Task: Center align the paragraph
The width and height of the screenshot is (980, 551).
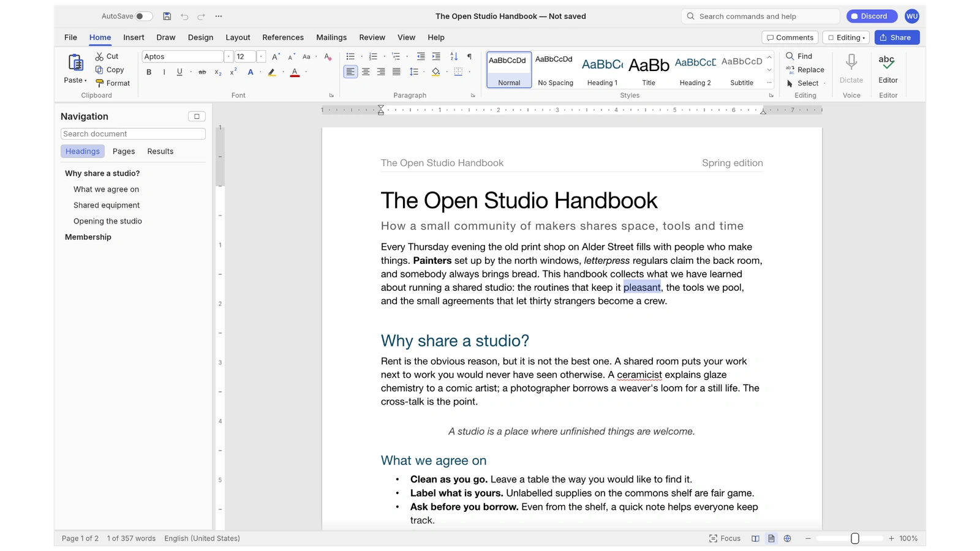Action: coord(366,72)
